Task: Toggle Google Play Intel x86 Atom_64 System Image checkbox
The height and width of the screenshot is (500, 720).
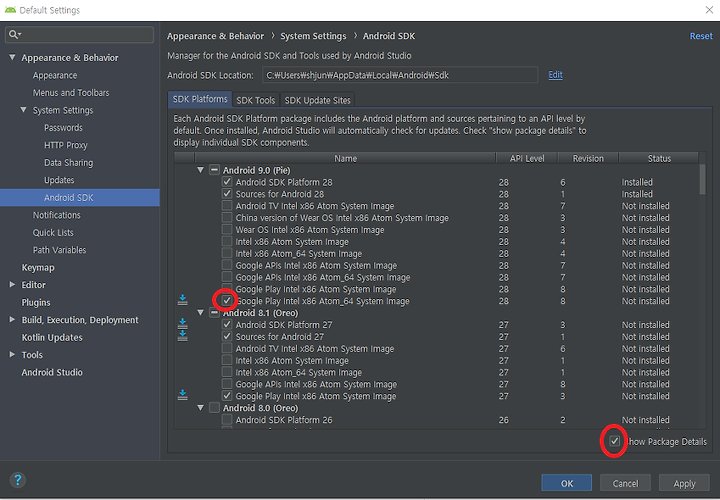Action: pyautogui.click(x=227, y=301)
